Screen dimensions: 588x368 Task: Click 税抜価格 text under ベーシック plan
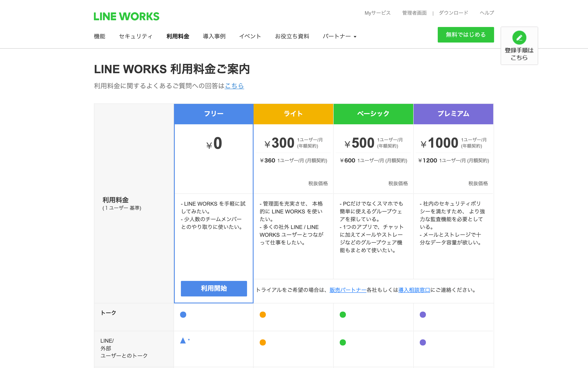point(398,184)
